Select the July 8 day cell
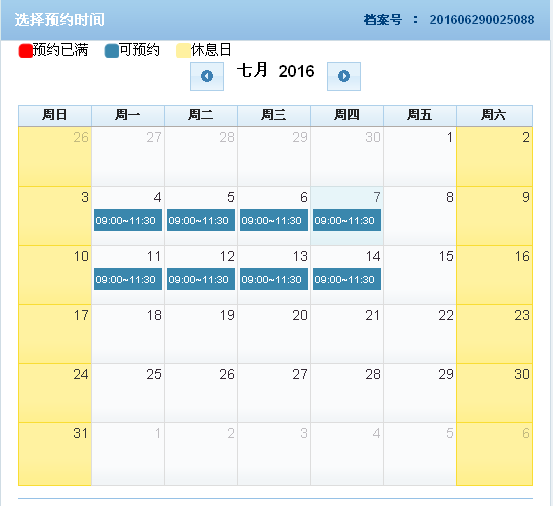Image resolution: width=553 pixels, height=506 pixels. (x=420, y=216)
